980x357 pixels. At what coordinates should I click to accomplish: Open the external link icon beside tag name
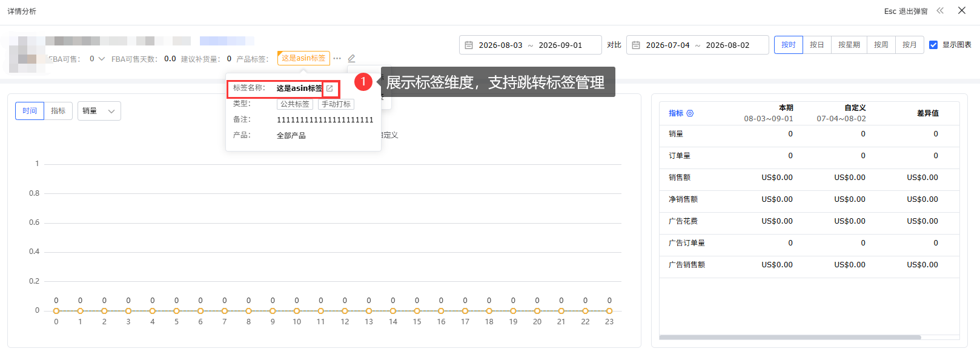(329, 88)
